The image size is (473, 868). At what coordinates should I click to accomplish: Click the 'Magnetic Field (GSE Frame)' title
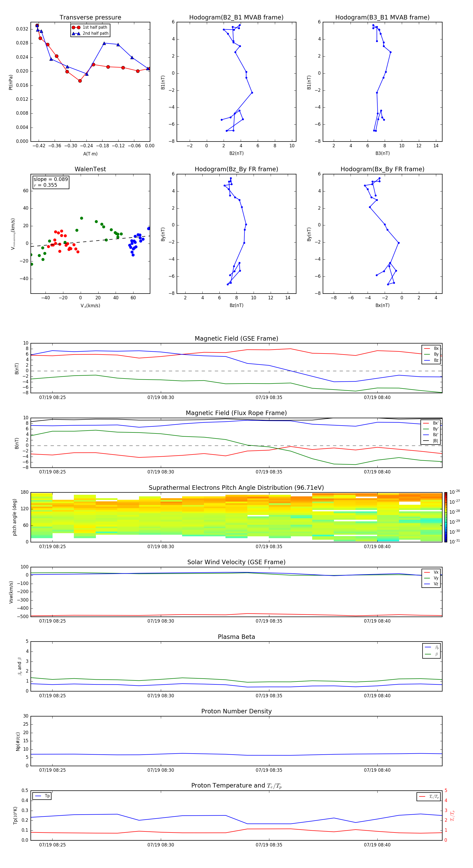coord(236,338)
